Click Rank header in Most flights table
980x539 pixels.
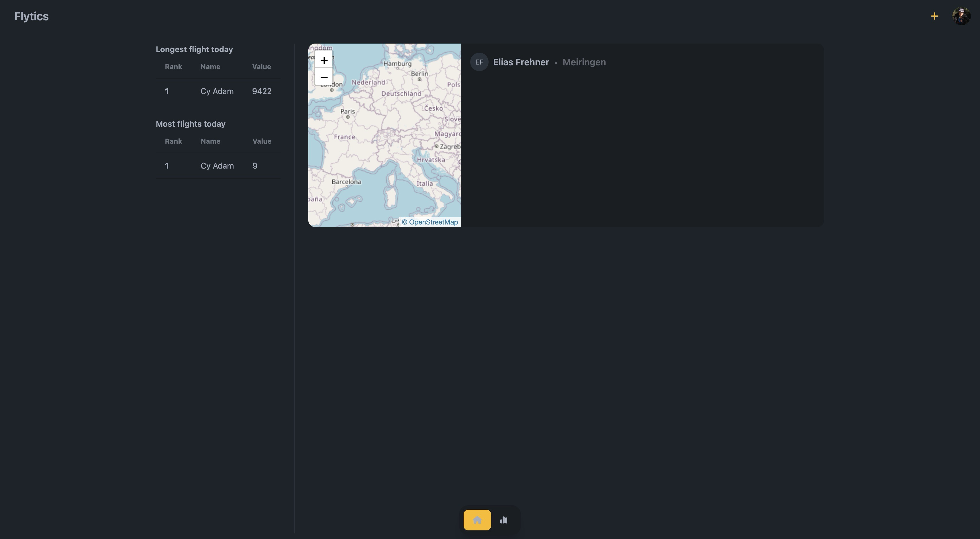click(173, 141)
